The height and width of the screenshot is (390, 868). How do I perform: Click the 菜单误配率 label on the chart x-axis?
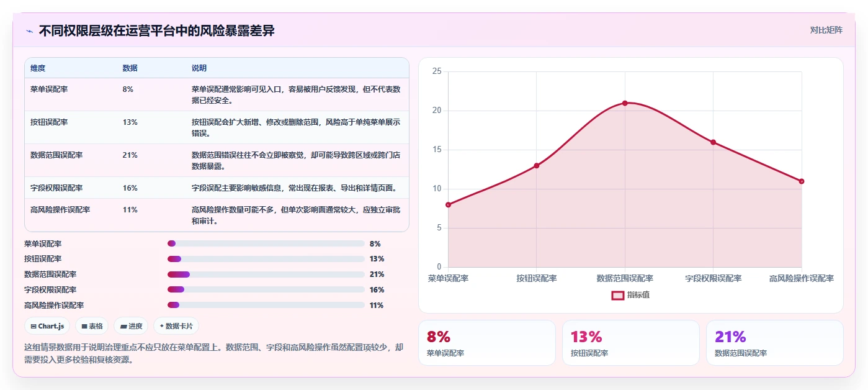tap(448, 278)
